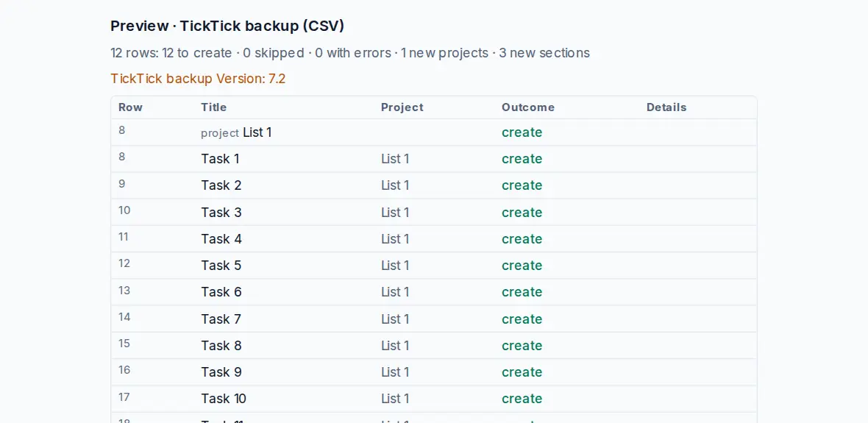Click row number 12

pyautogui.click(x=124, y=263)
